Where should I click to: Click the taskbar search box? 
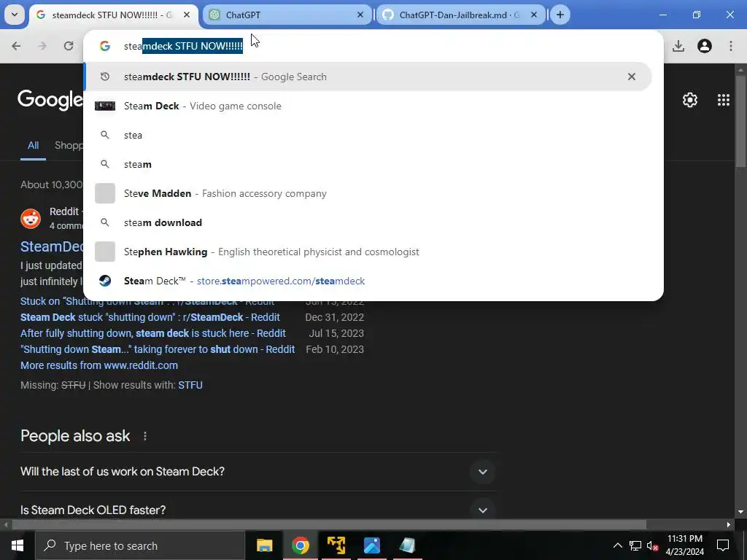coord(140,545)
